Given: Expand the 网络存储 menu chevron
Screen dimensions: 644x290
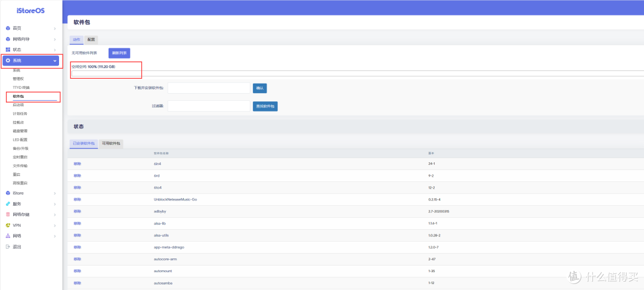Looking at the screenshot, I should coord(55,214).
